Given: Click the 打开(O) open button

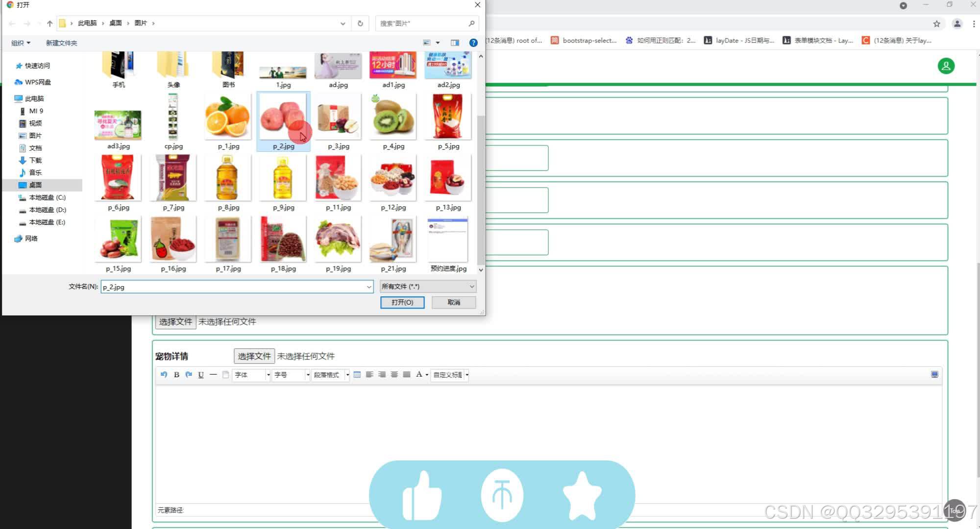Looking at the screenshot, I should tap(402, 302).
